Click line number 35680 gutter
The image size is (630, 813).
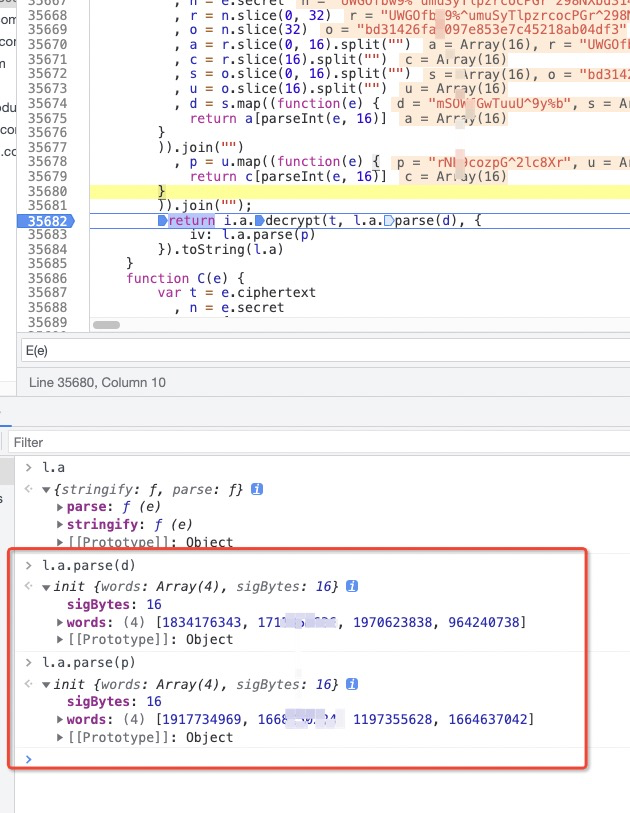pyautogui.click(x=47, y=191)
